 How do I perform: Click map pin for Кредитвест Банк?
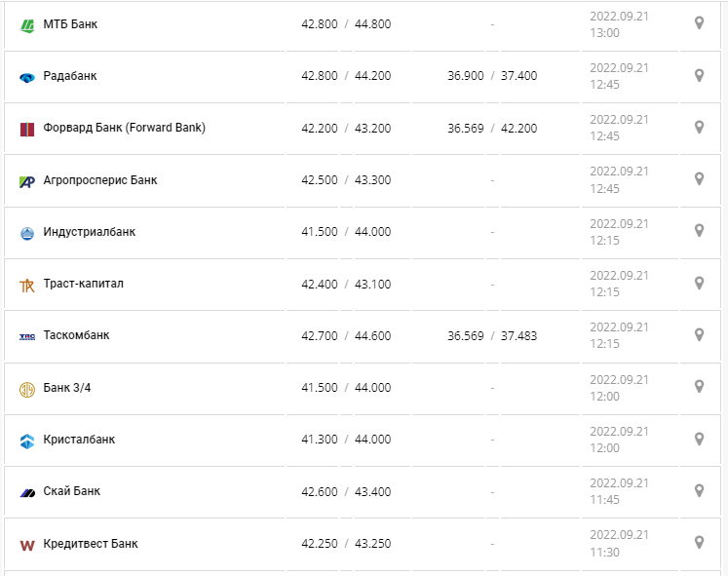click(x=699, y=543)
